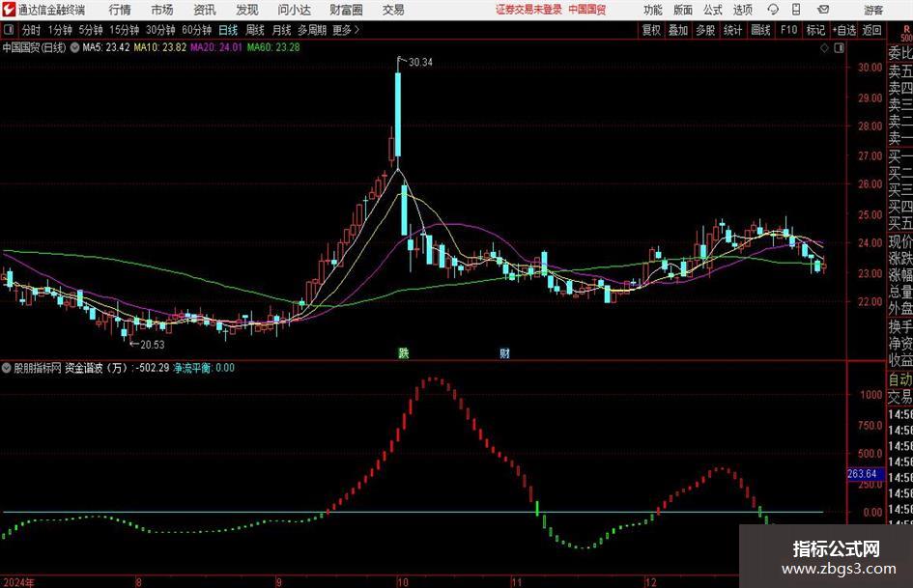This screenshot has width=913, height=588.
Task: Open the mail messages icon
Action: [x=823, y=10]
